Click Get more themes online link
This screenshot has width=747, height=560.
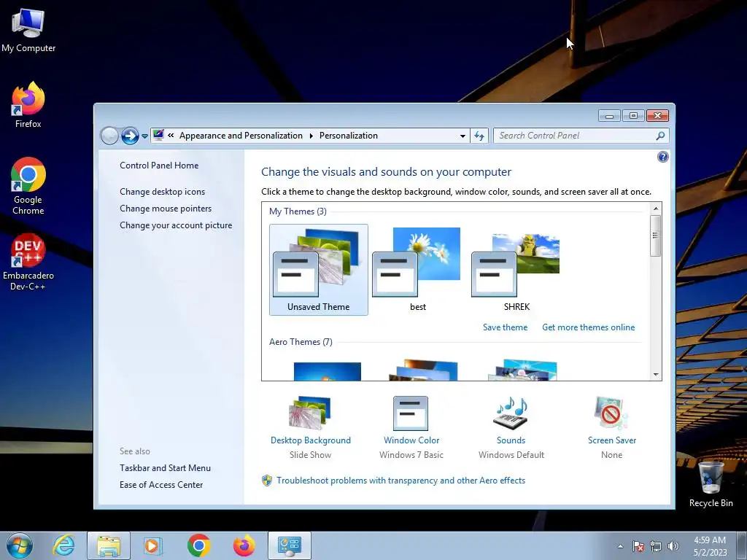[589, 327]
